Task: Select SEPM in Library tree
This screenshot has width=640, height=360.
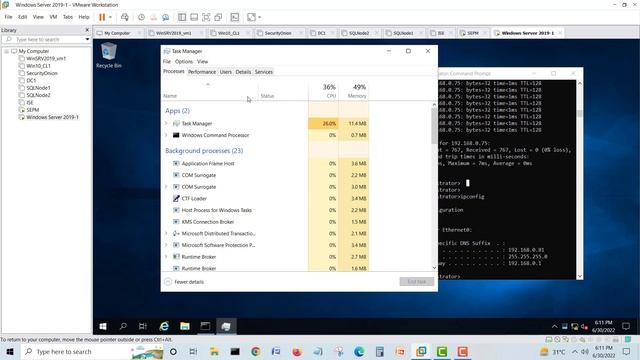Action: (x=33, y=110)
